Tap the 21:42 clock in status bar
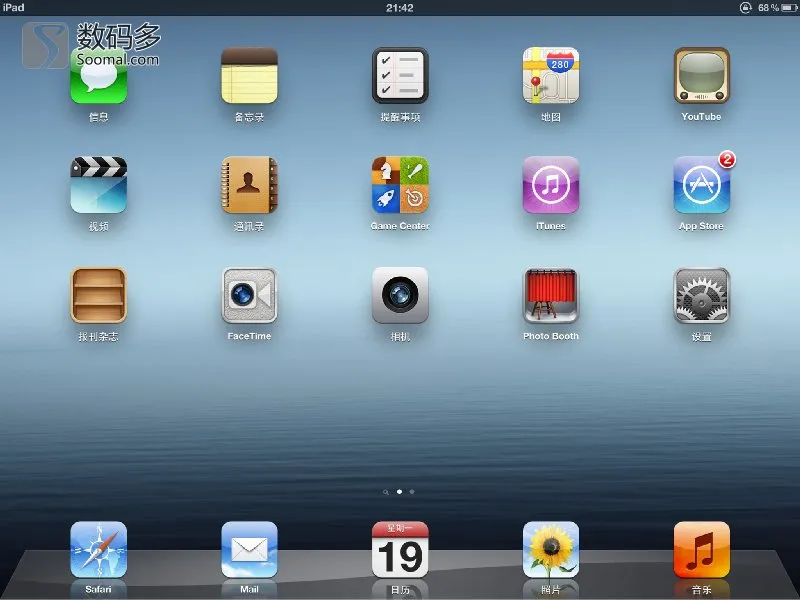Image resolution: width=800 pixels, height=600 pixels. [399, 8]
